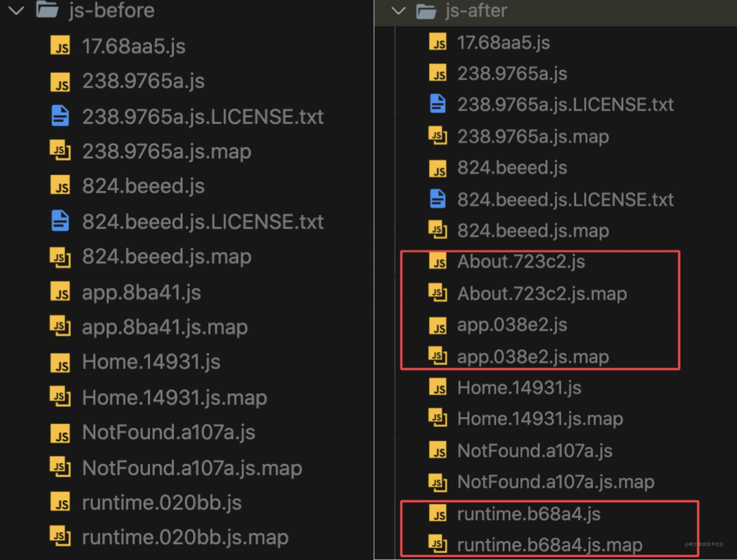Open 824.beeed.js.map in js-after
Screen dimensions: 737x560
coord(533,230)
